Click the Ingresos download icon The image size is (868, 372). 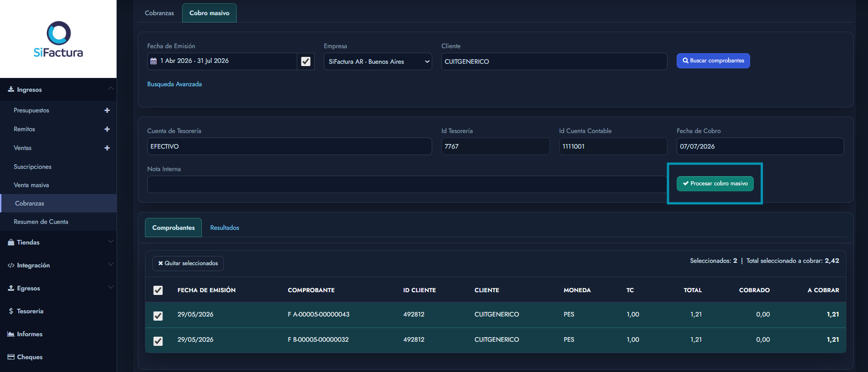[x=11, y=89]
